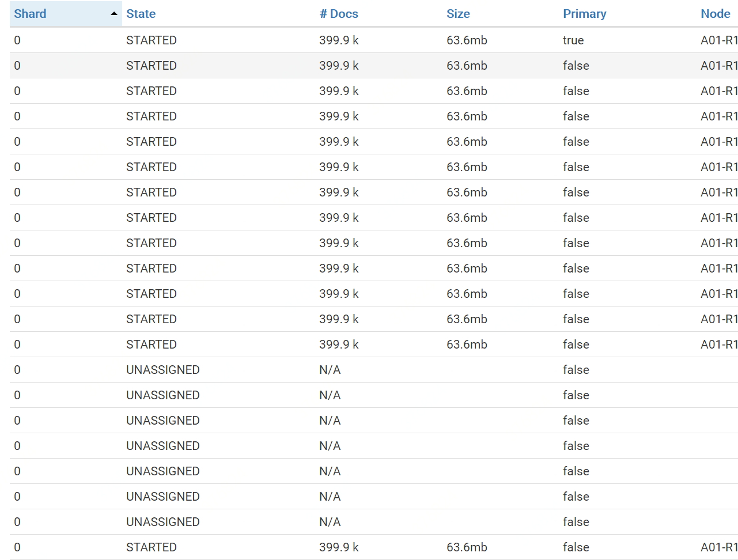The width and height of the screenshot is (738, 560).
Task: Click STARTED in the very bottom row
Action: (x=152, y=547)
